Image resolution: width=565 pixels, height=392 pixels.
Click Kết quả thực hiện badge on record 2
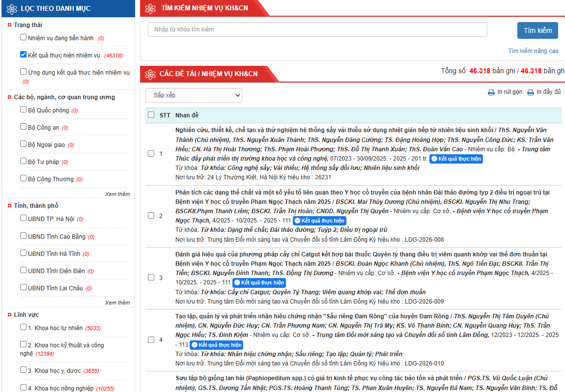320,221
